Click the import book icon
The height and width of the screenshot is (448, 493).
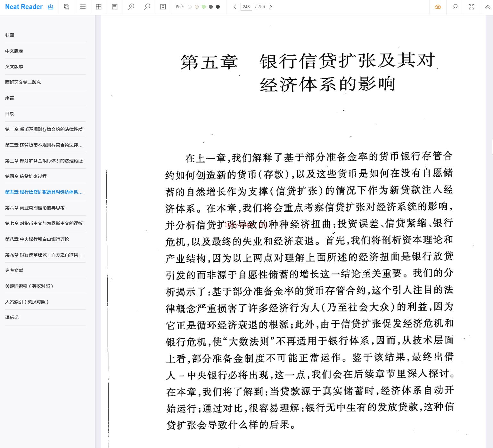(51, 7)
